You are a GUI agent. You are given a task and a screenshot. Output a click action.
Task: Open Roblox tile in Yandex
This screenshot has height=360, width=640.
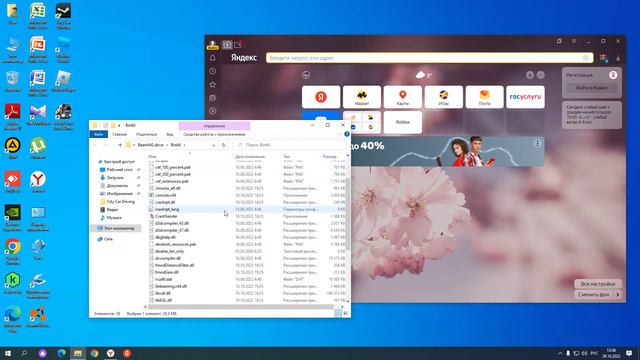[x=402, y=122]
